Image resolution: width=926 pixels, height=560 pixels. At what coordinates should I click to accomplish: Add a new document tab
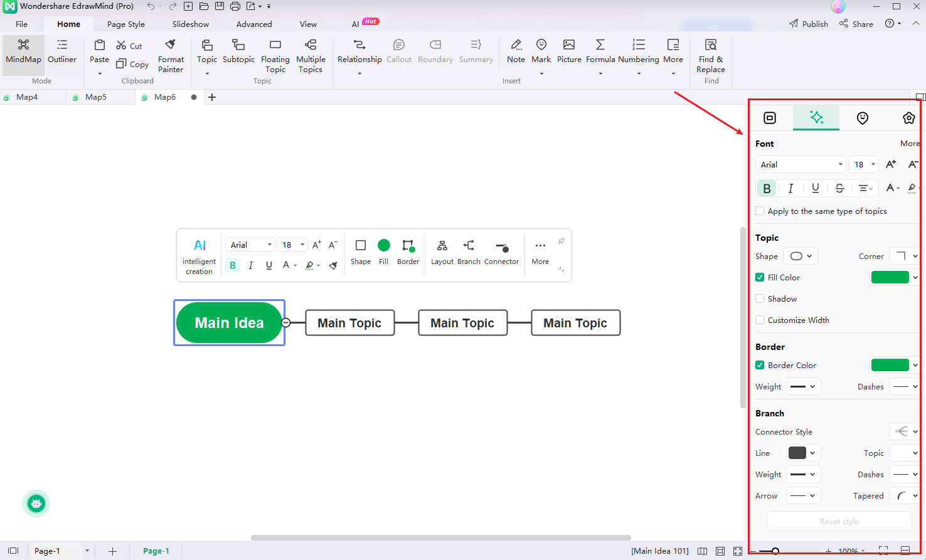212,97
